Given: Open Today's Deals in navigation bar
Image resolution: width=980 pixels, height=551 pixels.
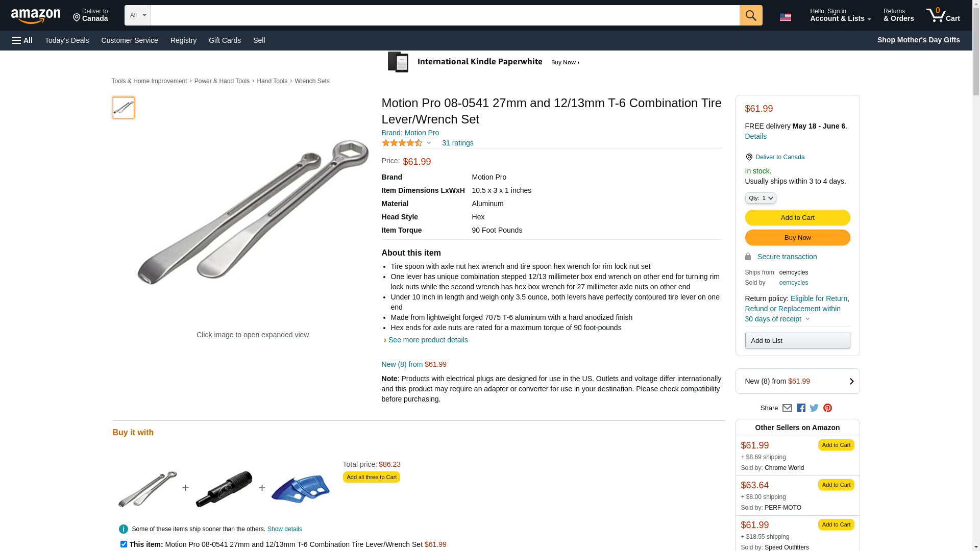Looking at the screenshot, I should 67,40.
